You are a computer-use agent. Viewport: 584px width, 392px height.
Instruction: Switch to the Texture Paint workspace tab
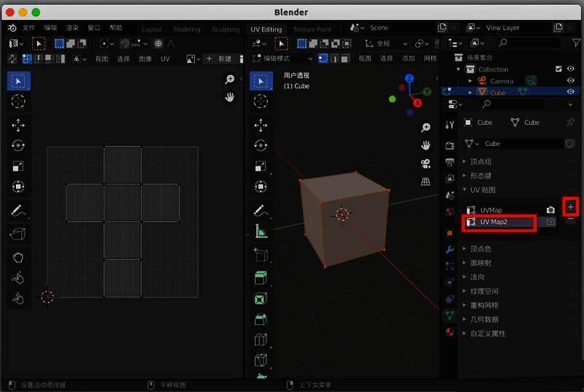(312, 29)
